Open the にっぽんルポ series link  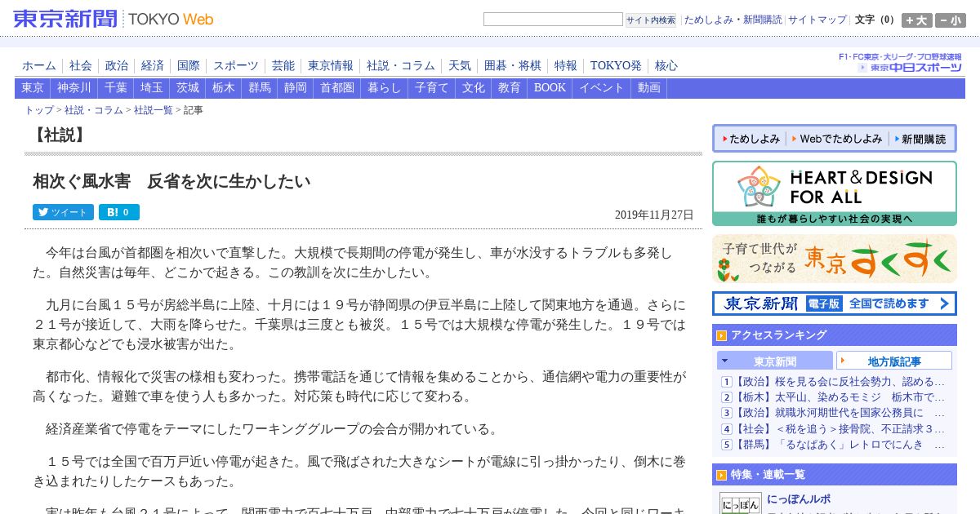(799, 498)
